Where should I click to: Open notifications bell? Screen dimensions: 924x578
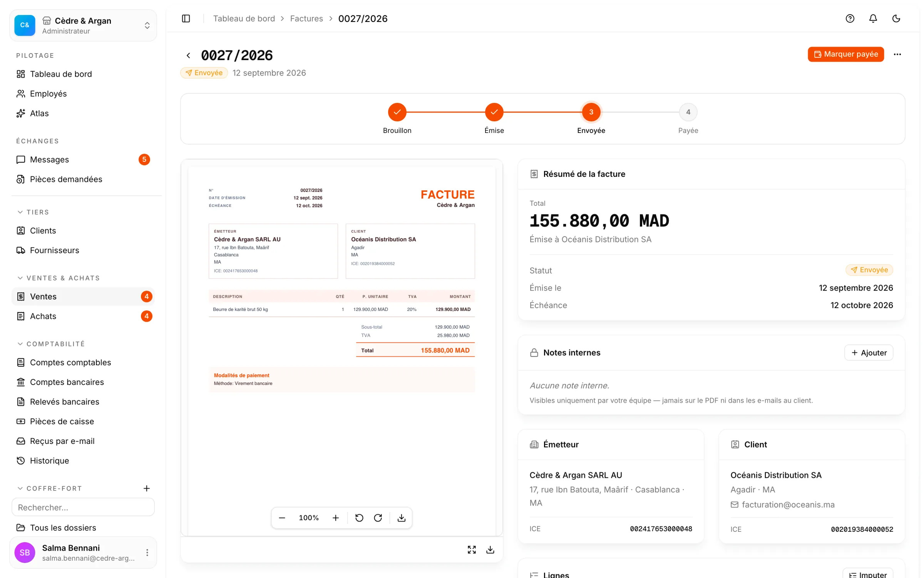pyautogui.click(x=873, y=18)
